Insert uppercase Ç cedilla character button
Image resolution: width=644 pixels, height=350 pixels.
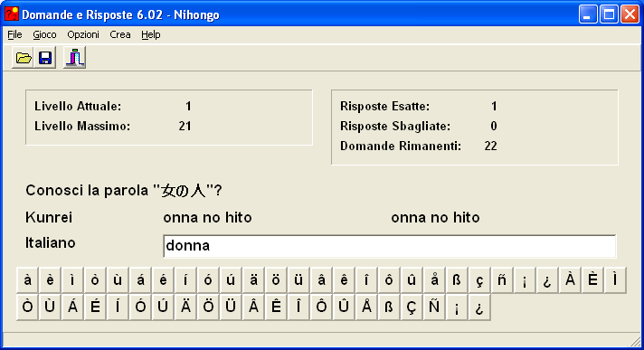(x=412, y=307)
